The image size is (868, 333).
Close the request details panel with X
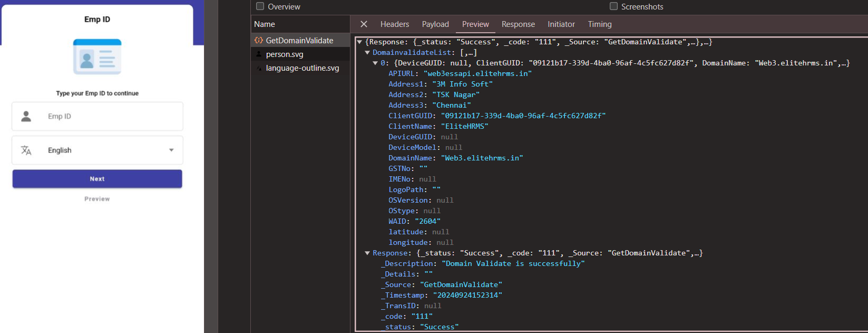point(364,24)
